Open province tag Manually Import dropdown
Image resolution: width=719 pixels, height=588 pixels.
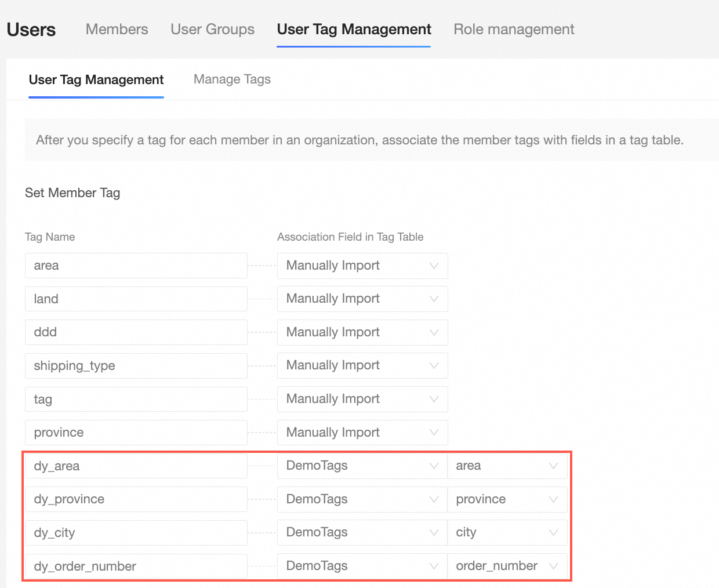click(x=362, y=433)
